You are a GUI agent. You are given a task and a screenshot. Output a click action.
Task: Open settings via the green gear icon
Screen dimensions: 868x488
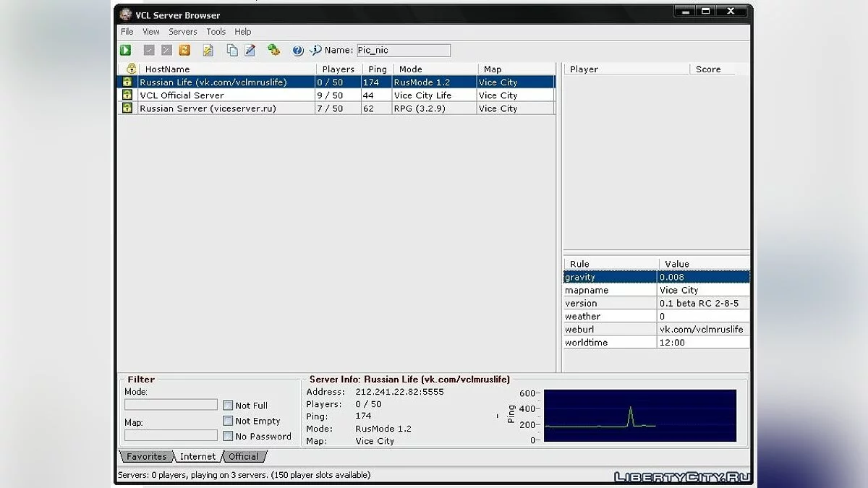(273, 50)
